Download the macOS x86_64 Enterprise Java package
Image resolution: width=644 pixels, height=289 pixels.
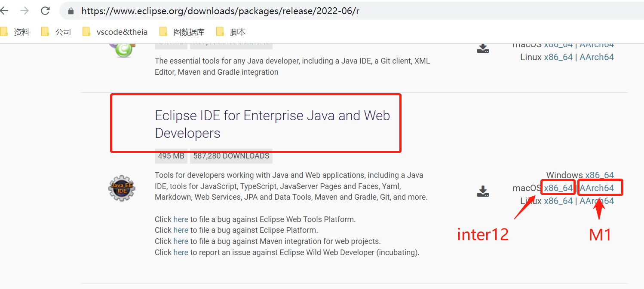[x=558, y=188]
